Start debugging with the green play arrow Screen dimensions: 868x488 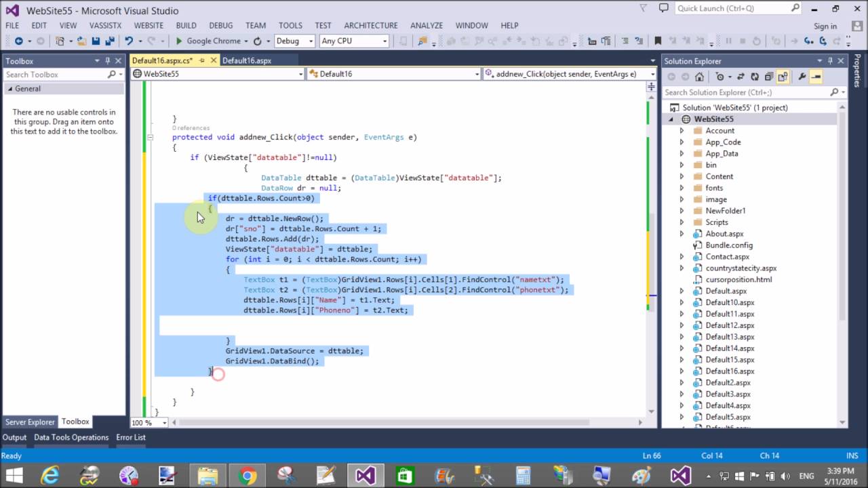tap(179, 41)
